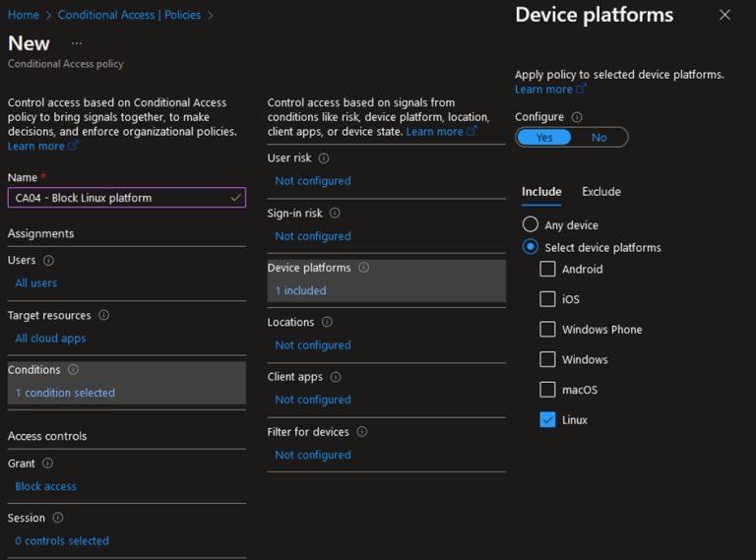Click the info icon beside Target resources
The height and width of the screenshot is (560, 756).
click(103, 315)
